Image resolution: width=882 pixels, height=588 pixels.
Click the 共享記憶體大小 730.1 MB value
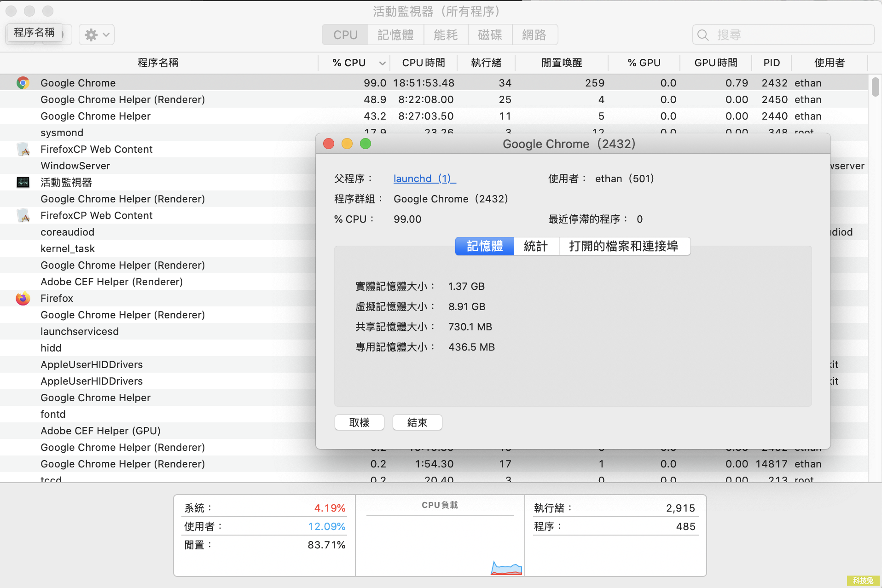click(470, 327)
